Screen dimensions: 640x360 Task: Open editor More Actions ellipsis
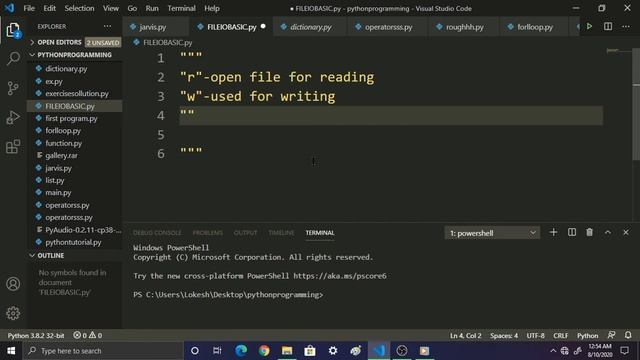[x=626, y=27]
